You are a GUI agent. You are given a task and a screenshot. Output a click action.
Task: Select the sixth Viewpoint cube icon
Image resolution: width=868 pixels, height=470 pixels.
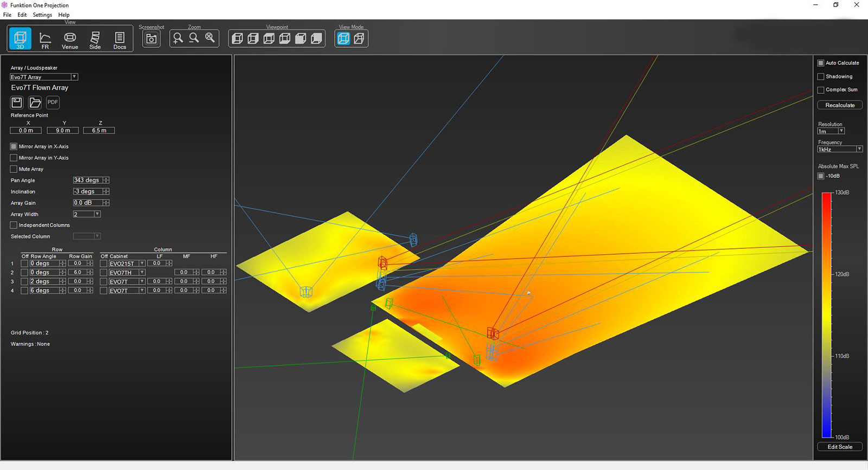pyautogui.click(x=316, y=38)
